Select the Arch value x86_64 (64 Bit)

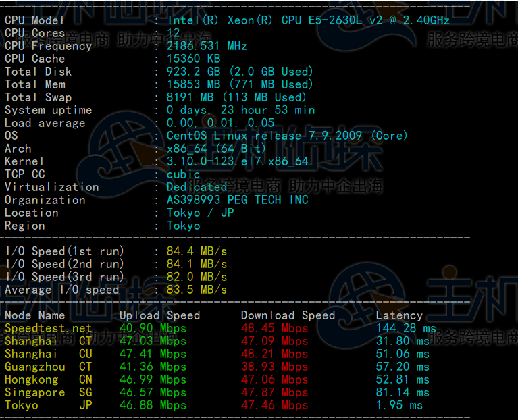(x=216, y=149)
